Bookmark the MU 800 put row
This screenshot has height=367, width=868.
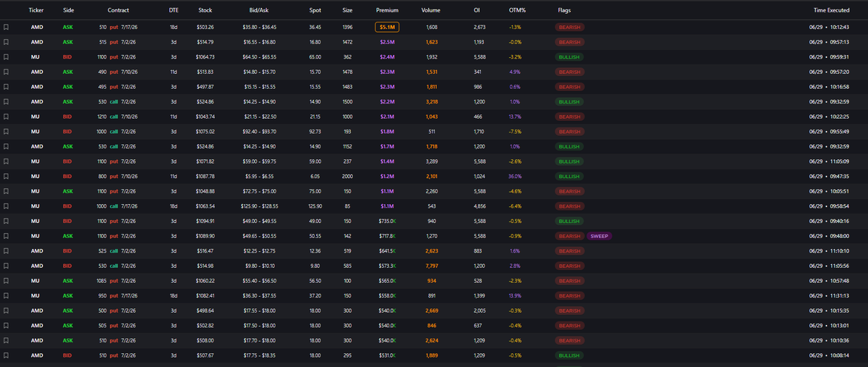click(x=7, y=176)
